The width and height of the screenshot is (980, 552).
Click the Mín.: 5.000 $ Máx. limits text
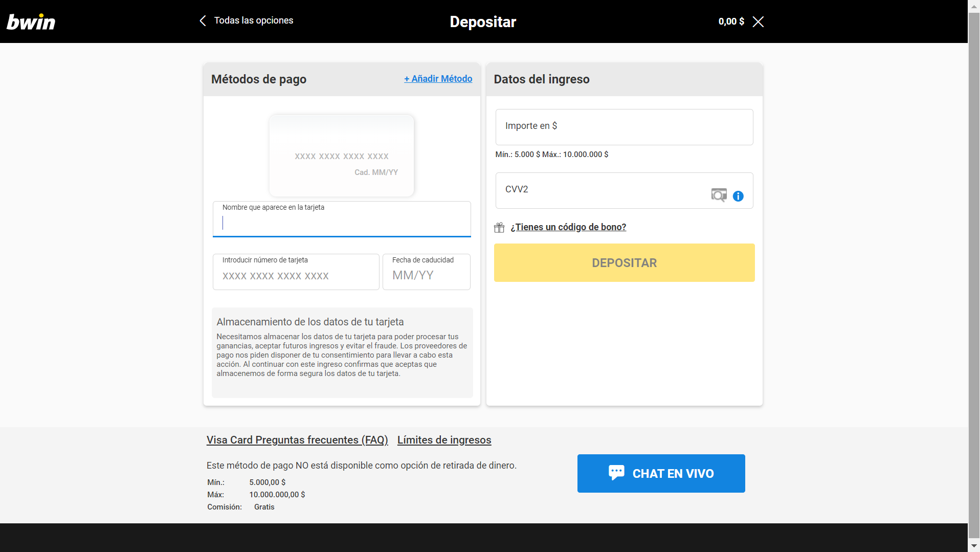[x=552, y=154]
